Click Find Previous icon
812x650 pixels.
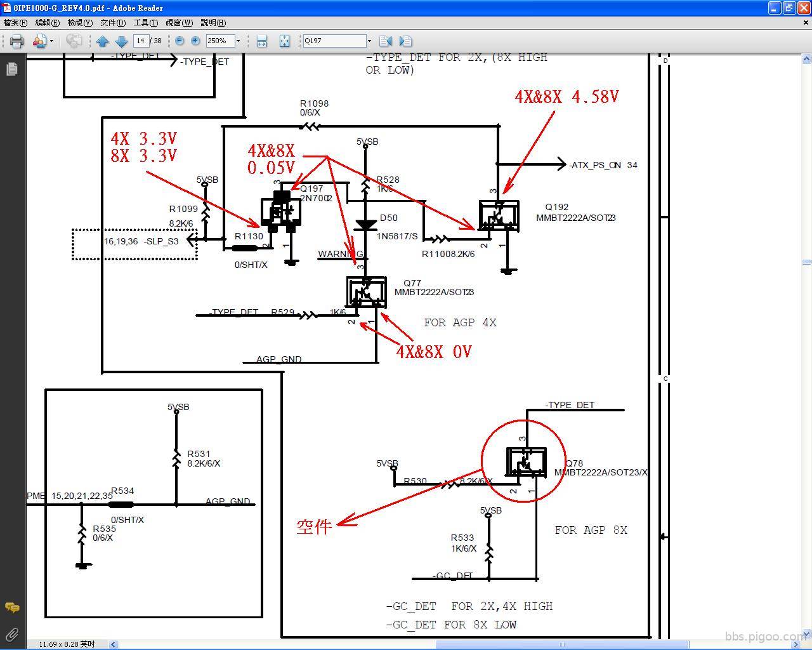point(385,41)
